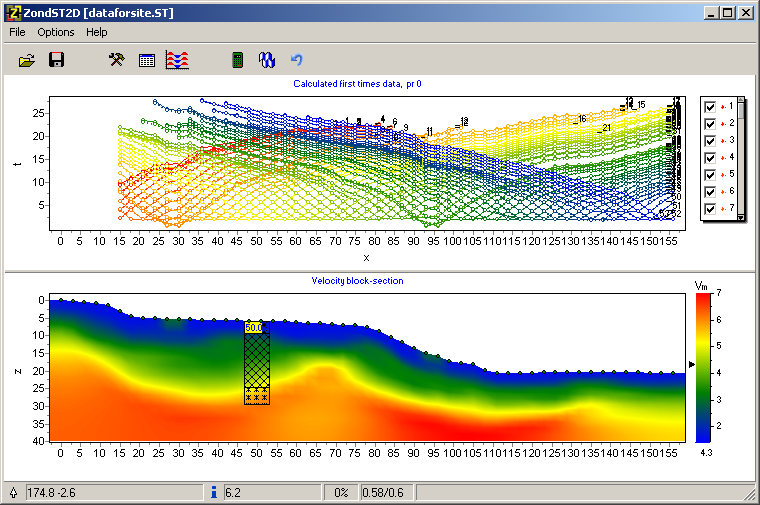Click the open file folder icon
760x505 pixels.
[27, 60]
